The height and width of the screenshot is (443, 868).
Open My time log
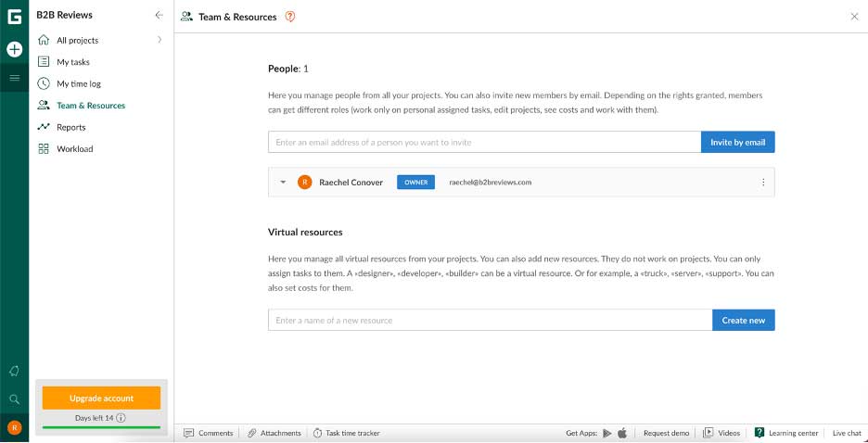pyautogui.click(x=79, y=83)
